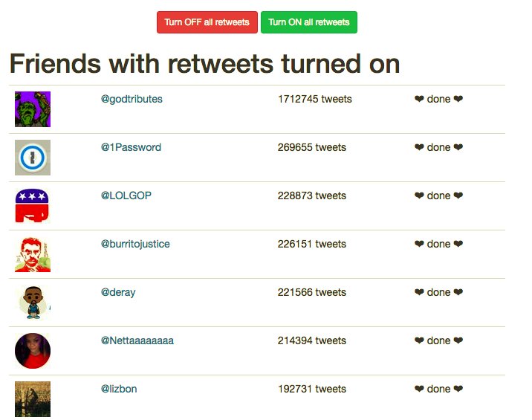The width and height of the screenshot is (532, 420).
Task: Click the godtributes green monster avatar
Action: click(33, 109)
